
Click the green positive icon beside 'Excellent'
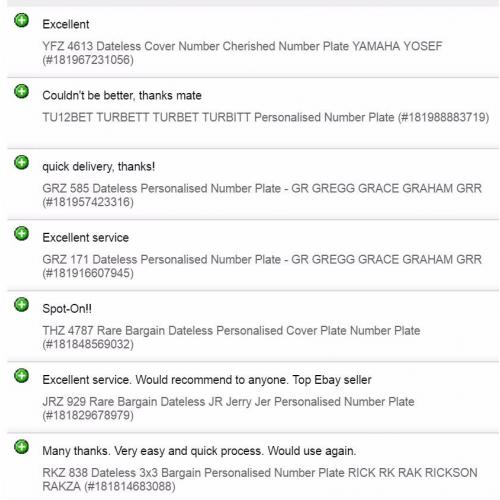[22, 20]
